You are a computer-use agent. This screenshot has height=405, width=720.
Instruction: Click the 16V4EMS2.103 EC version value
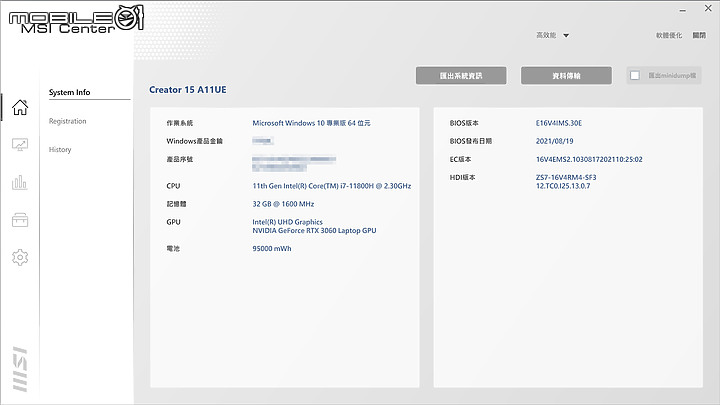pos(589,159)
